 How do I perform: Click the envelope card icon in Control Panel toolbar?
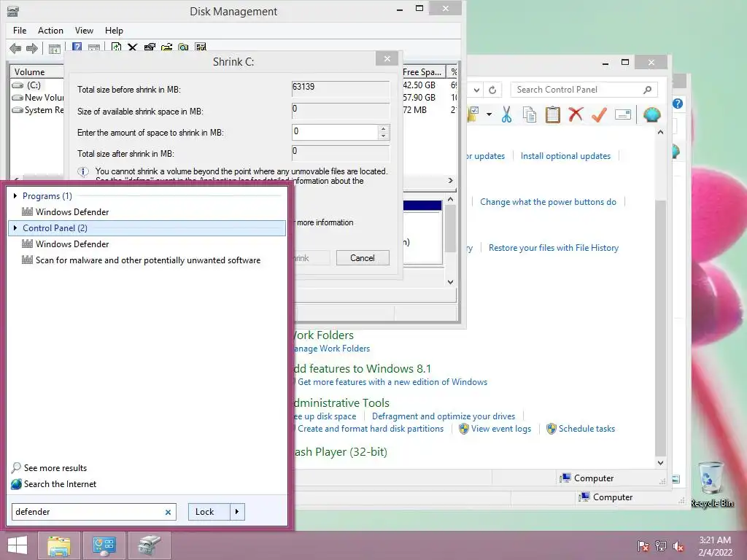pyautogui.click(x=623, y=114)
